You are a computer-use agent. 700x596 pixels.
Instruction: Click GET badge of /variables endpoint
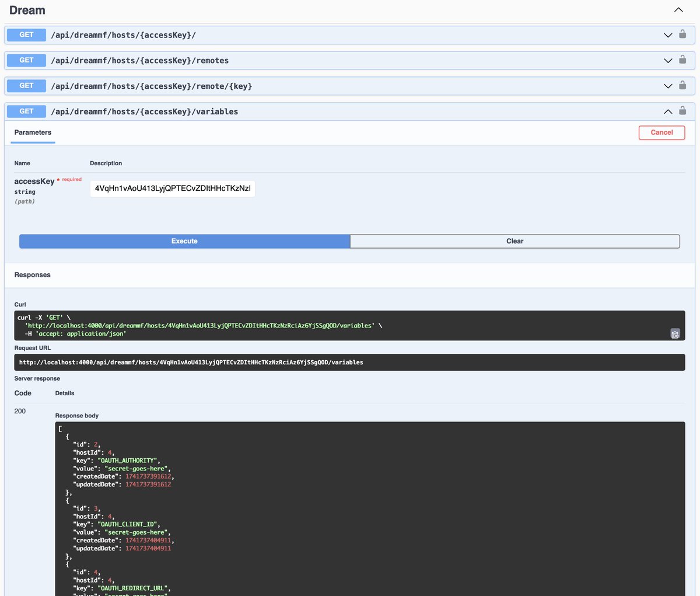pos(26,111)
